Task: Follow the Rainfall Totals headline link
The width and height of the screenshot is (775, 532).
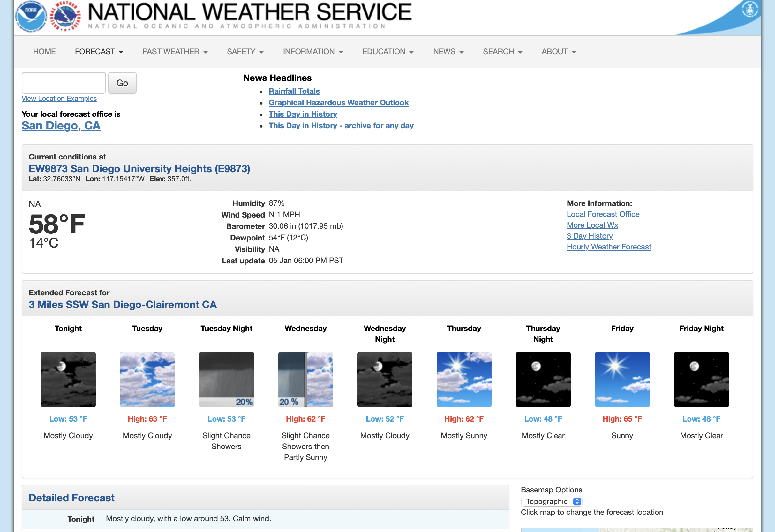Action: (x=294, y=91)
